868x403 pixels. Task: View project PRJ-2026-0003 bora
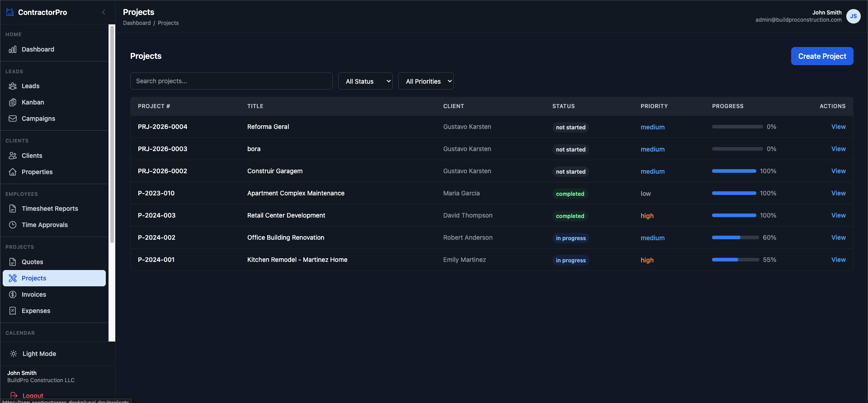click(838, 149)
